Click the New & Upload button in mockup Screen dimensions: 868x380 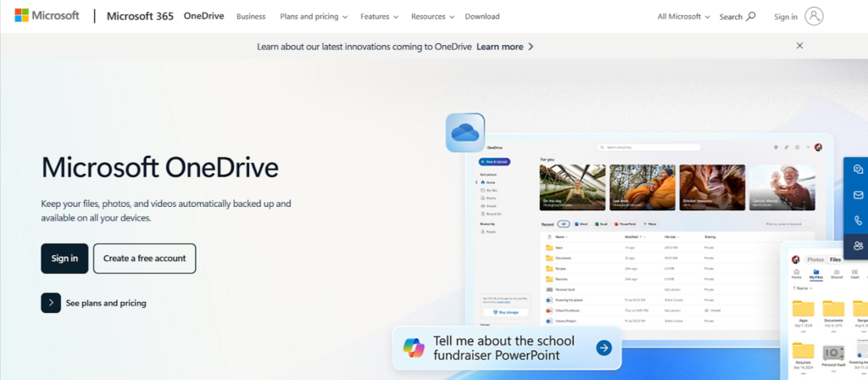point(494,162)
